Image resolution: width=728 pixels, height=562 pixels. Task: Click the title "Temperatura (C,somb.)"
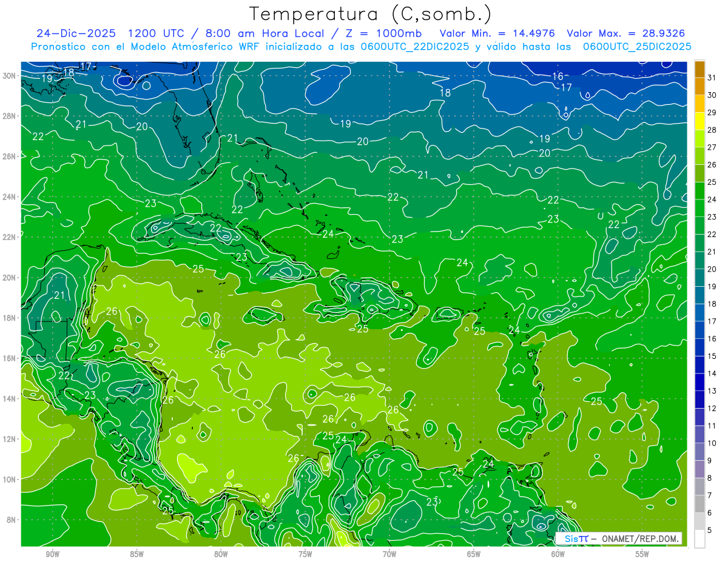click(x=371, y=14)
